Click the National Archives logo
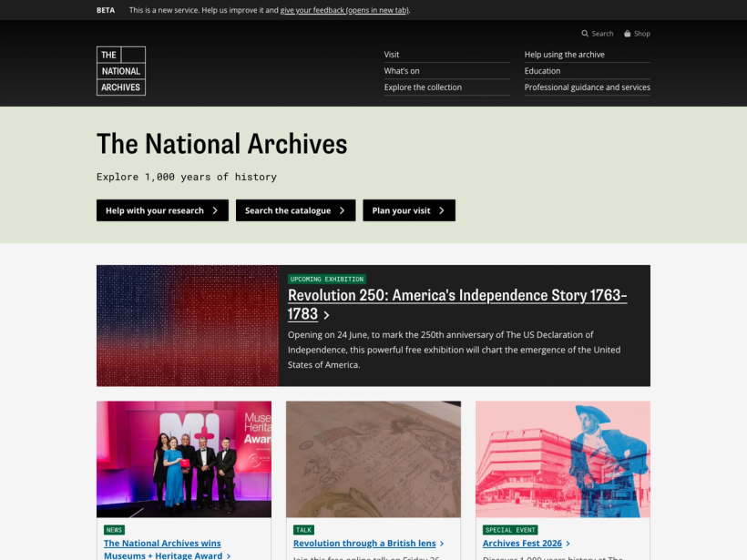 (121, 71)
